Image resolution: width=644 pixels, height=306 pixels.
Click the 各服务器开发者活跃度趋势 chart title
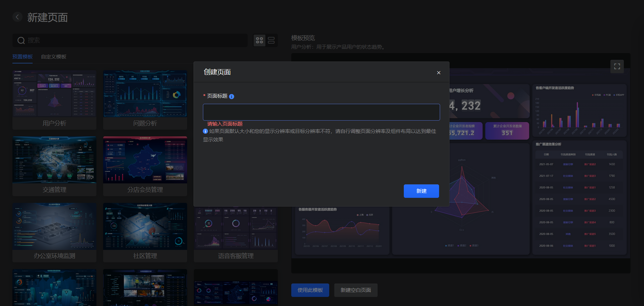[317, 210]
